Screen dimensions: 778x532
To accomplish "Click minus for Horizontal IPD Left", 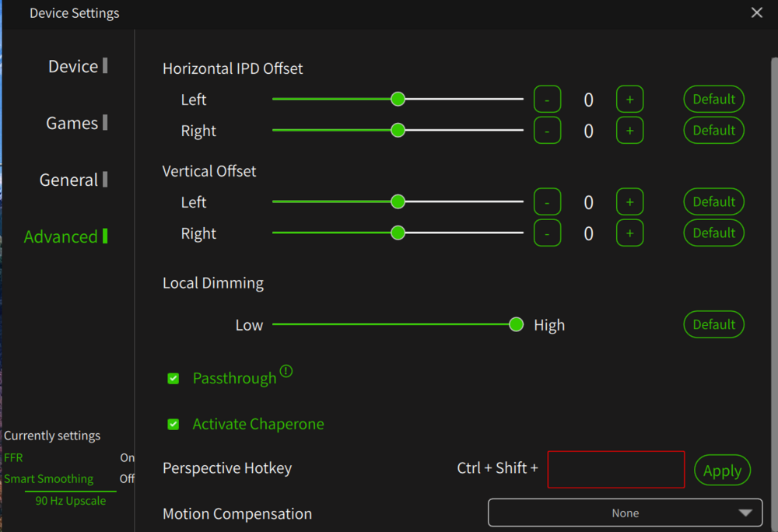I will point(547,100).
